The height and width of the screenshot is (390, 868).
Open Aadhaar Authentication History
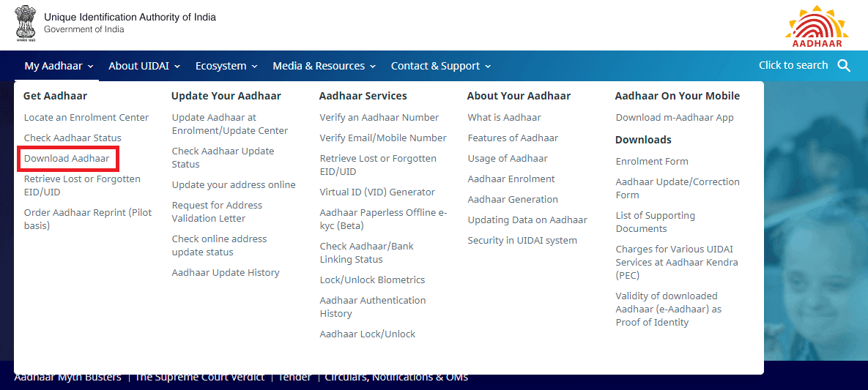[x=373, y=307]
